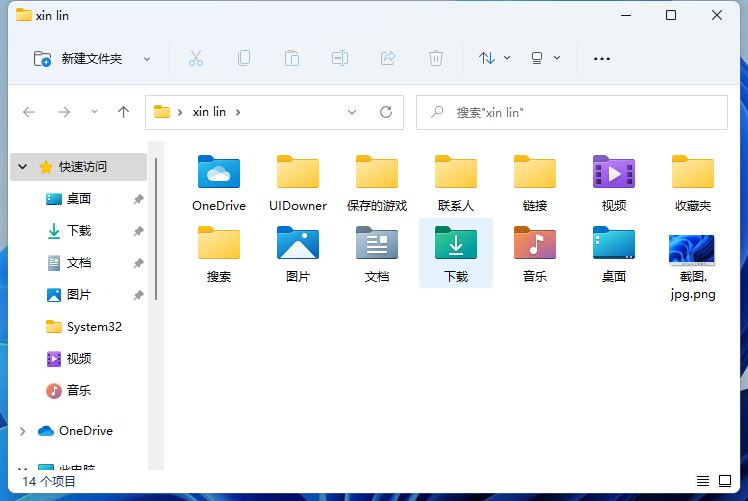Viewport: 748px width, 501px height.
Task: Expand OneDrive in the navigation pane
Action: tap(23, 431)
